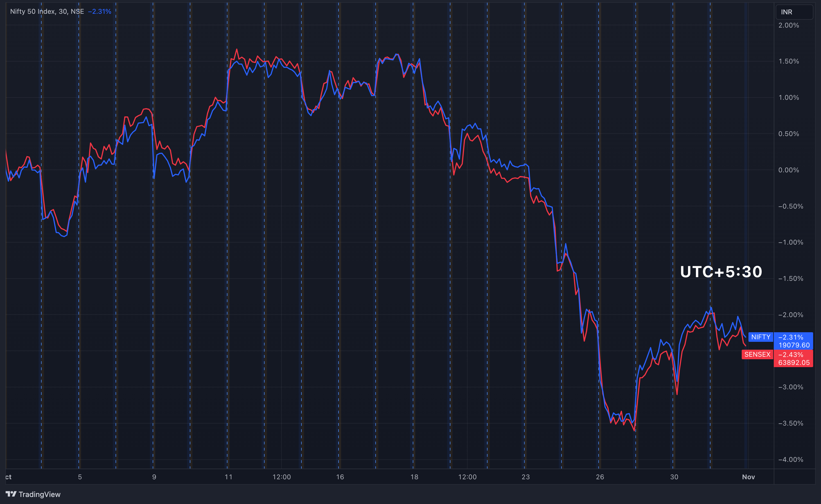Click the 0.00% level on price scale
This screenshot has width=821, height=504.
(x=788, y=170)
